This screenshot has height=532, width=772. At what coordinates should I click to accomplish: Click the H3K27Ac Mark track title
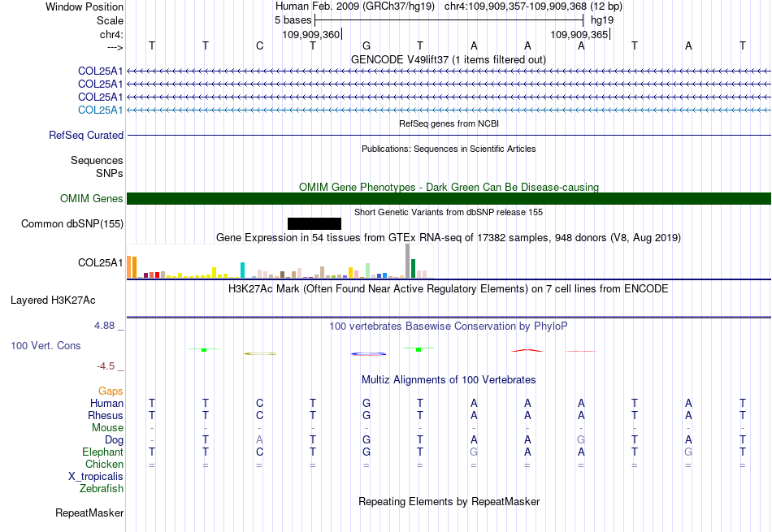point(449,288)
